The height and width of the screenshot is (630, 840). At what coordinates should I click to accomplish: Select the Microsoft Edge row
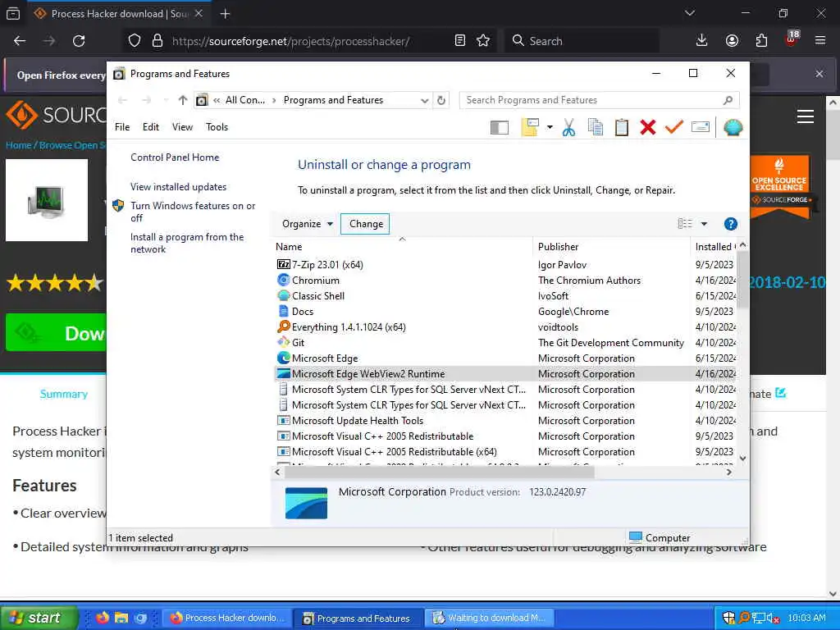[x=504, y=358]
